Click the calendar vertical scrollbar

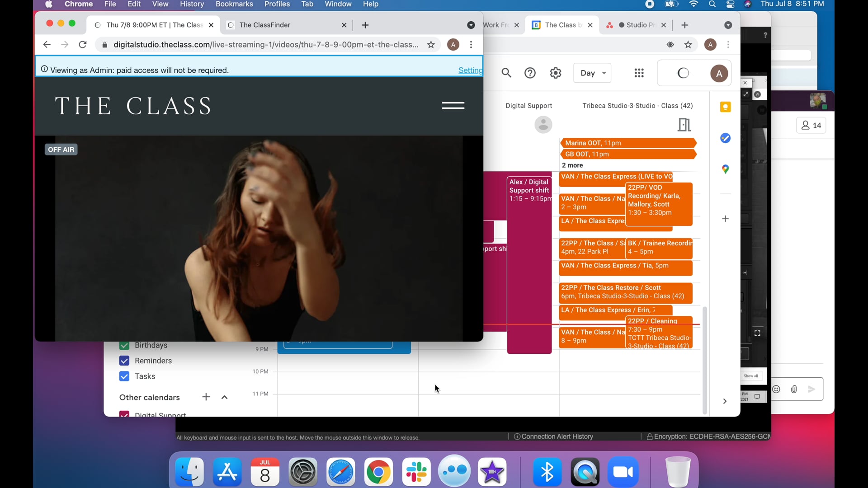[704, 360]
